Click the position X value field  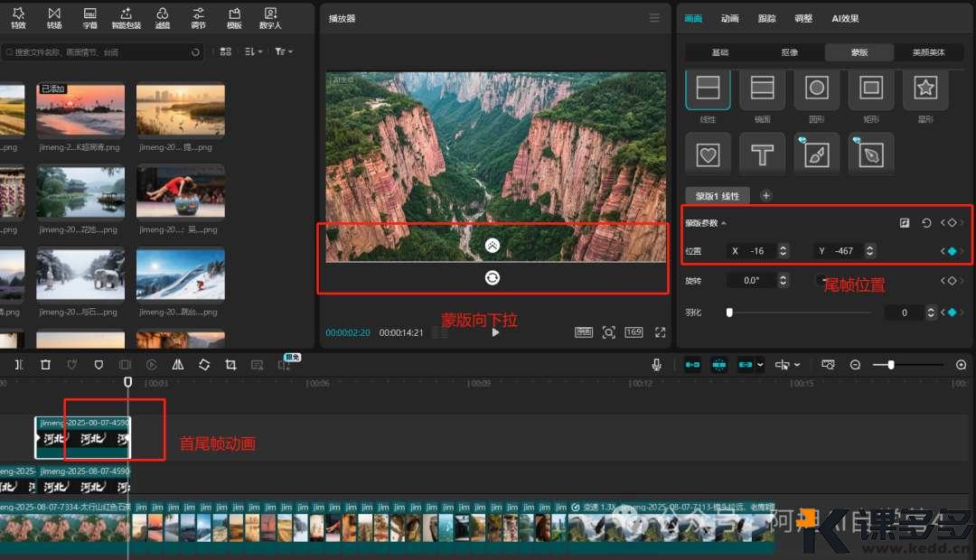pyautogui.click(x=757, y=251)
